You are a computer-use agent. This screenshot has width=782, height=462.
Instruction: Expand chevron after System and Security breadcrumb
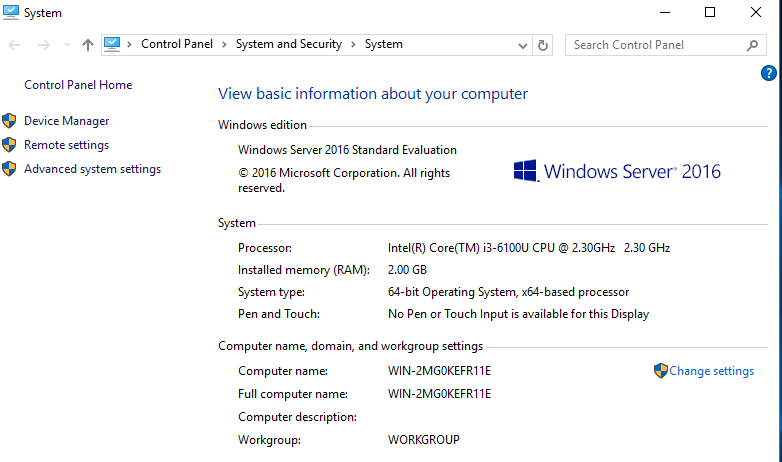[353, 44]
